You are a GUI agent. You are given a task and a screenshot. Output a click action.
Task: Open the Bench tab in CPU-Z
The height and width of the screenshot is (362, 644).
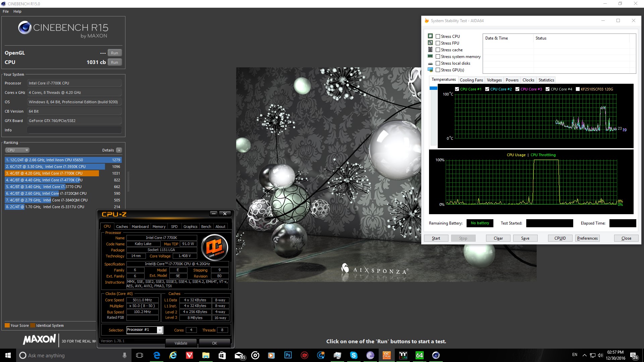pyautogui.click(x=206, y=226)
